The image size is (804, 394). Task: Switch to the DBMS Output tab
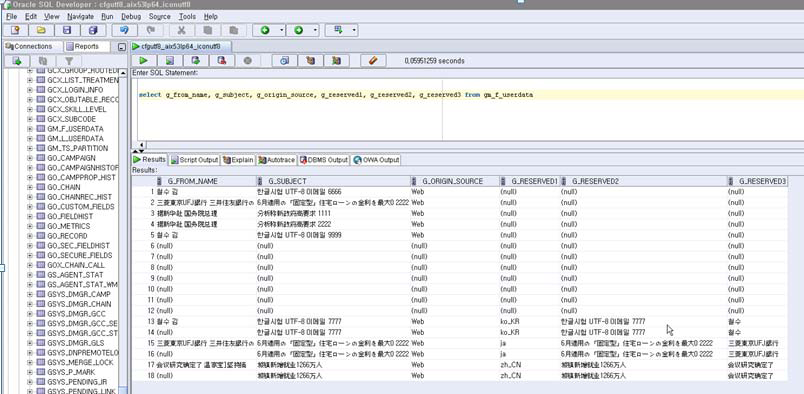pos(323,160)
